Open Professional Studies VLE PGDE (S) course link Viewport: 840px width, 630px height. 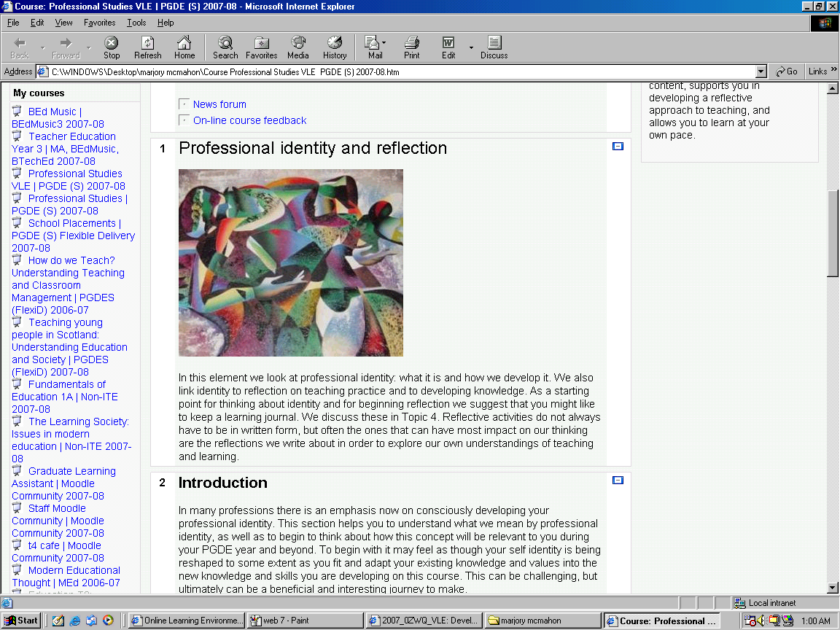[69, 180]
